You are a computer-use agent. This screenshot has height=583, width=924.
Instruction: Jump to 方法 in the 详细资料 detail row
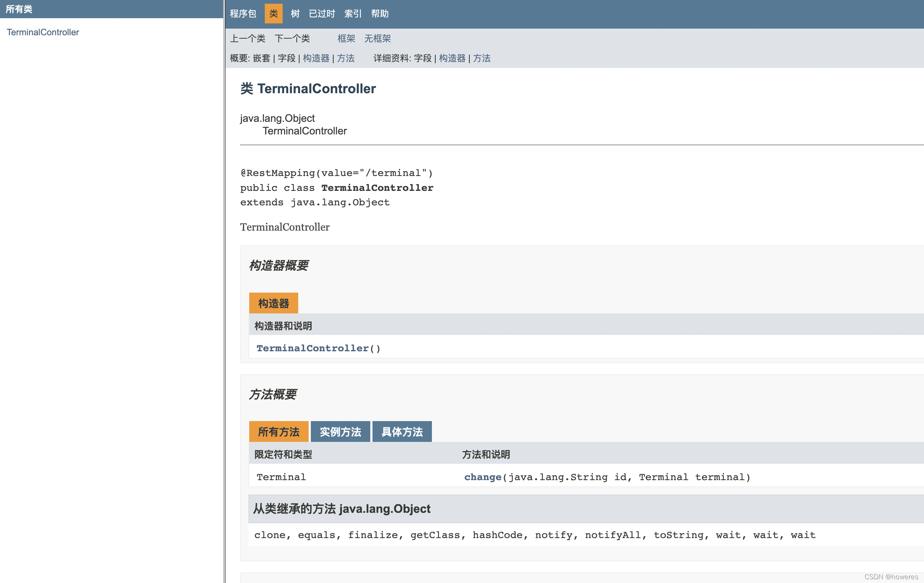[x=482, y=58]
